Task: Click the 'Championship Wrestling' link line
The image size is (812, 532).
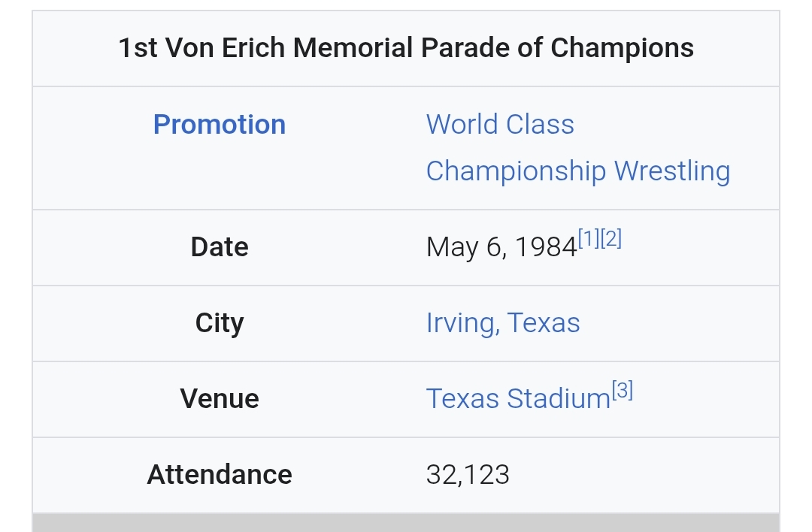Action: (x=577, y=171)
